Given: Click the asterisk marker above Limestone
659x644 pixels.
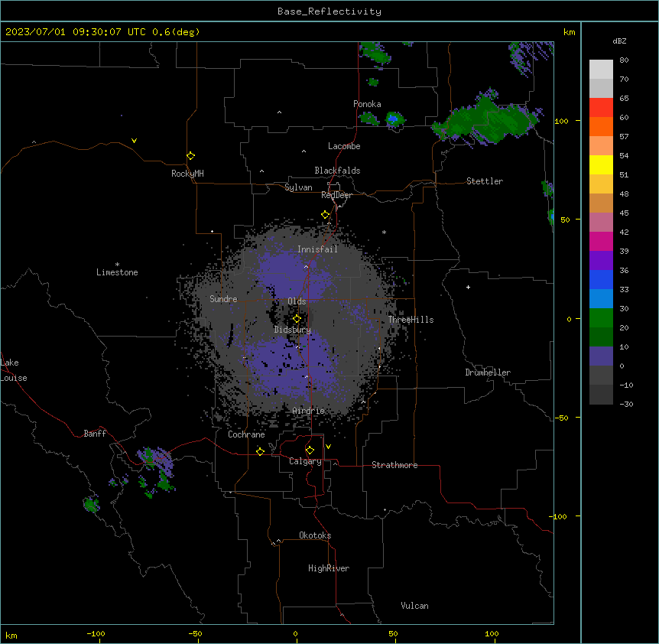Looking at the screenshot, I should point(117,265).
